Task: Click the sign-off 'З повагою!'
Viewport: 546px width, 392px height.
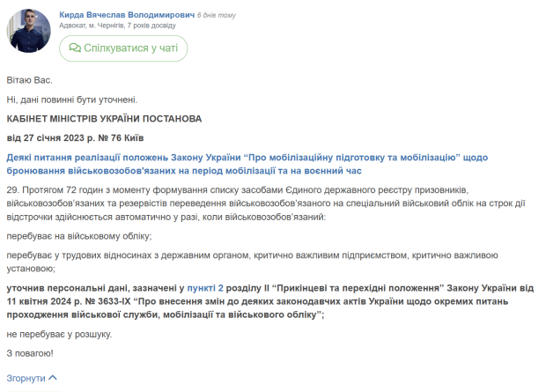Action: click(x=30, y=353)
